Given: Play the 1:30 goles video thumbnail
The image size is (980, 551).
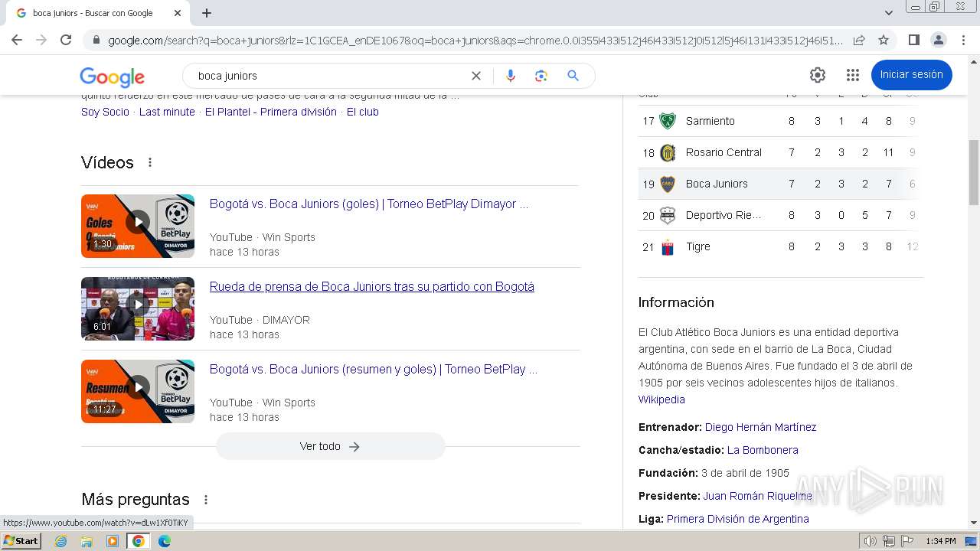Looking at the screenshot, I should (x=138, y=226).
